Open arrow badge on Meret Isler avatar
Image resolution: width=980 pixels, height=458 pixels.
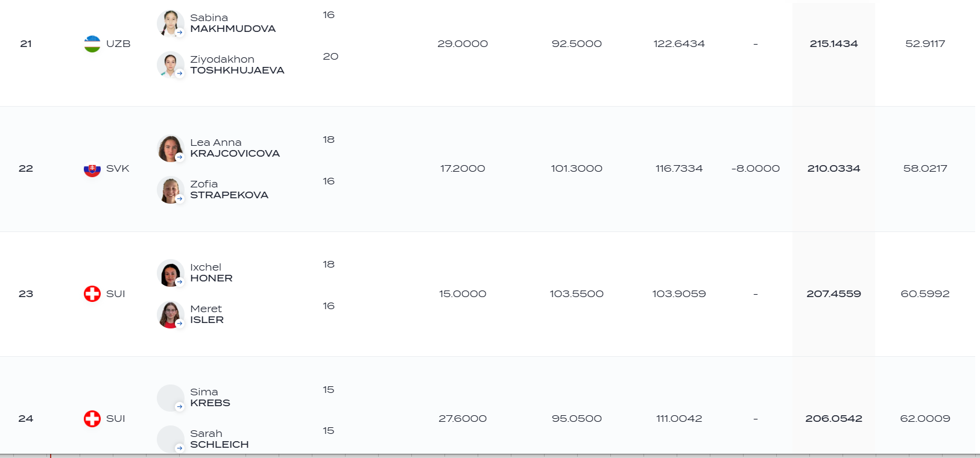tap(180, 323)
